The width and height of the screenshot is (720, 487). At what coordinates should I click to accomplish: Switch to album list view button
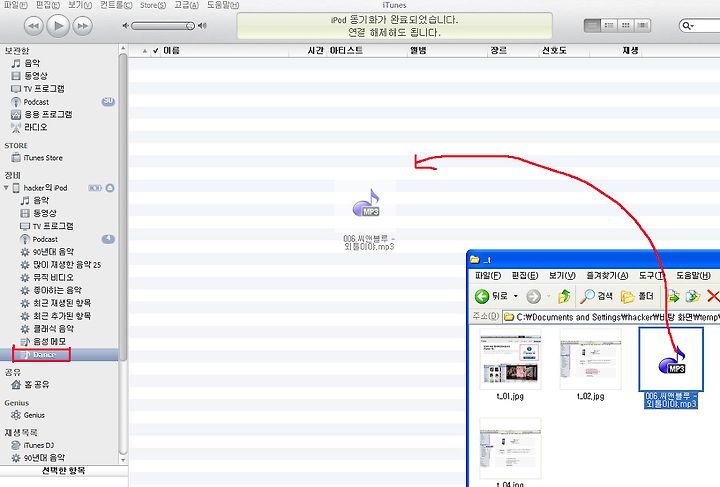[x=609, y=25]
